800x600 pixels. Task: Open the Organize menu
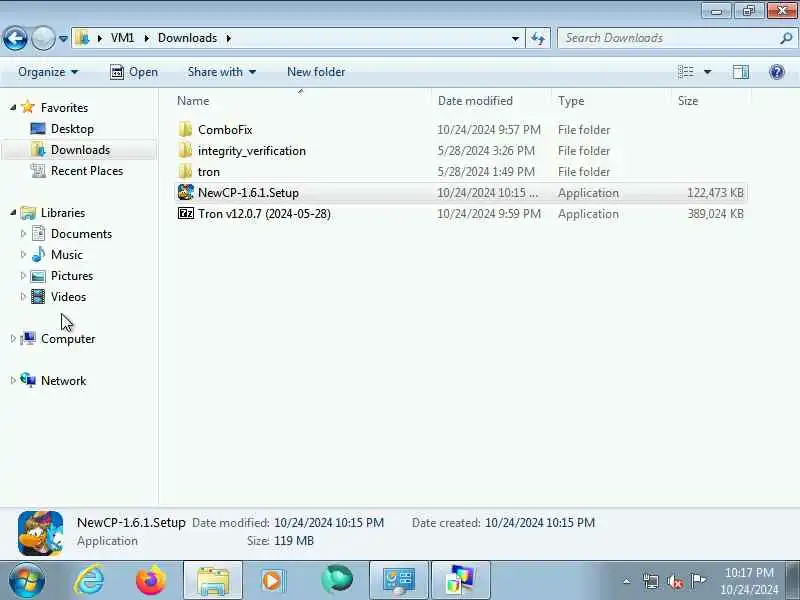[x=48, y=72]
